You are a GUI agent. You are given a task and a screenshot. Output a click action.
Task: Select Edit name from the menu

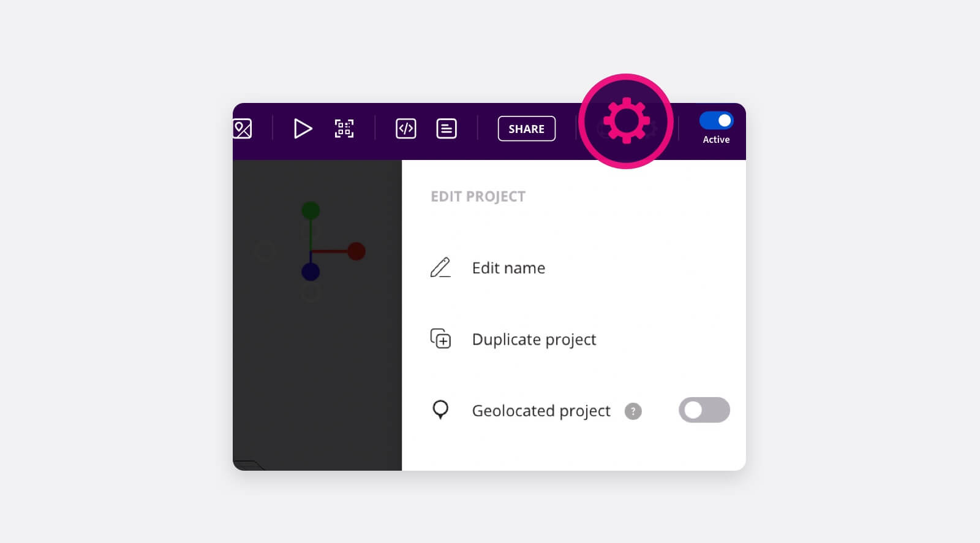[x=508, y=268]
